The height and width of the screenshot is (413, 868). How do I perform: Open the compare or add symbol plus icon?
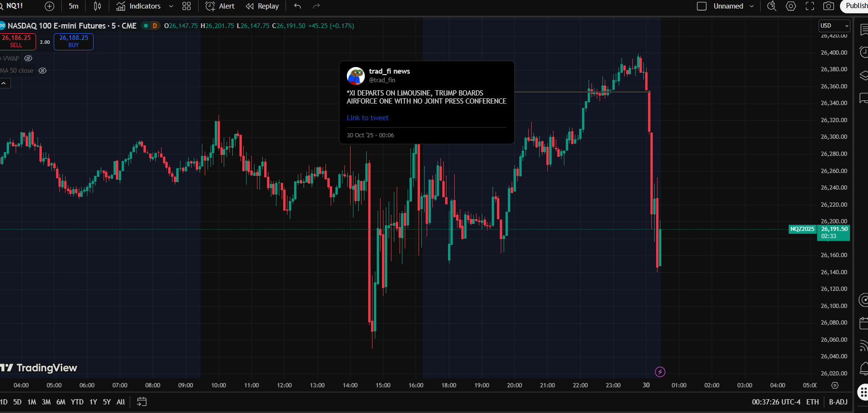[x=49, y=6]
